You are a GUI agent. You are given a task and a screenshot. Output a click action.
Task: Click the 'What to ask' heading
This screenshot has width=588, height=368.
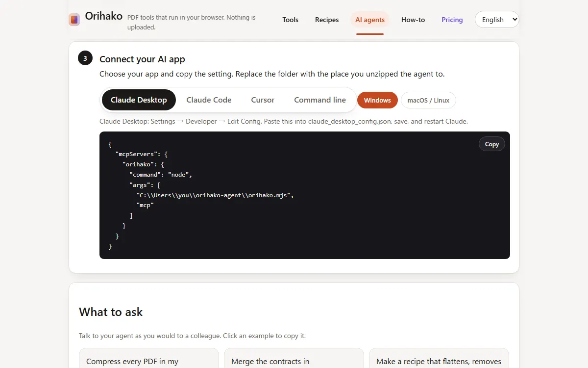point(111,312)
